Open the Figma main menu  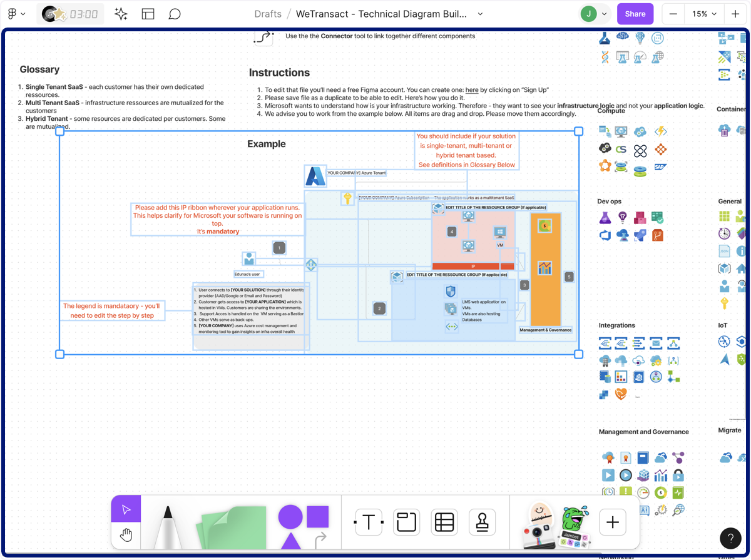coord(16,14)
